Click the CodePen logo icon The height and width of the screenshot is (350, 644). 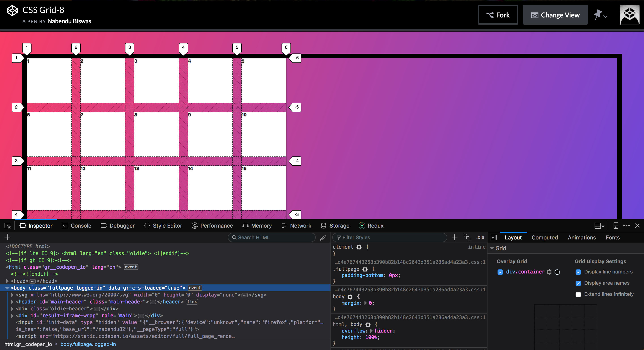tap(12, 11)
